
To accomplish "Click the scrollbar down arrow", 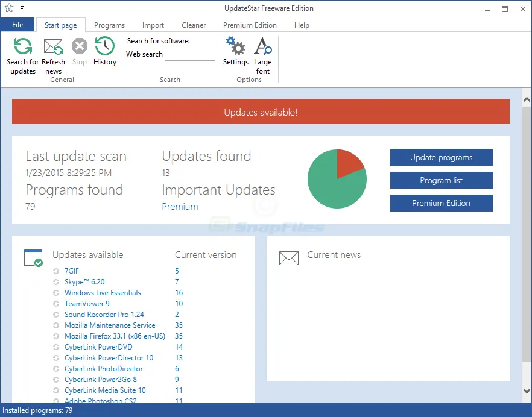I will pos(527,391).
